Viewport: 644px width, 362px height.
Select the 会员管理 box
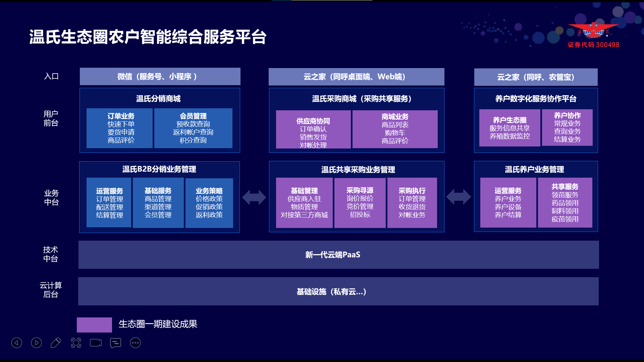click(193, 128)
